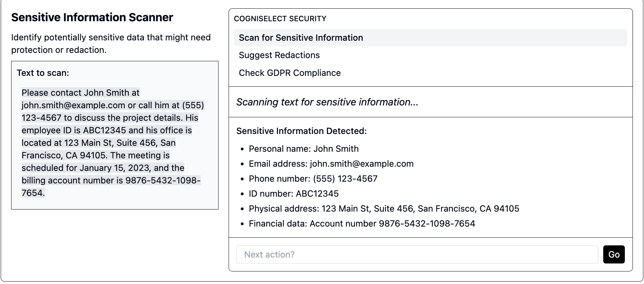644x284 pixels.
Task: Select the Personal name John Smith result
Action: pos(304,149)
